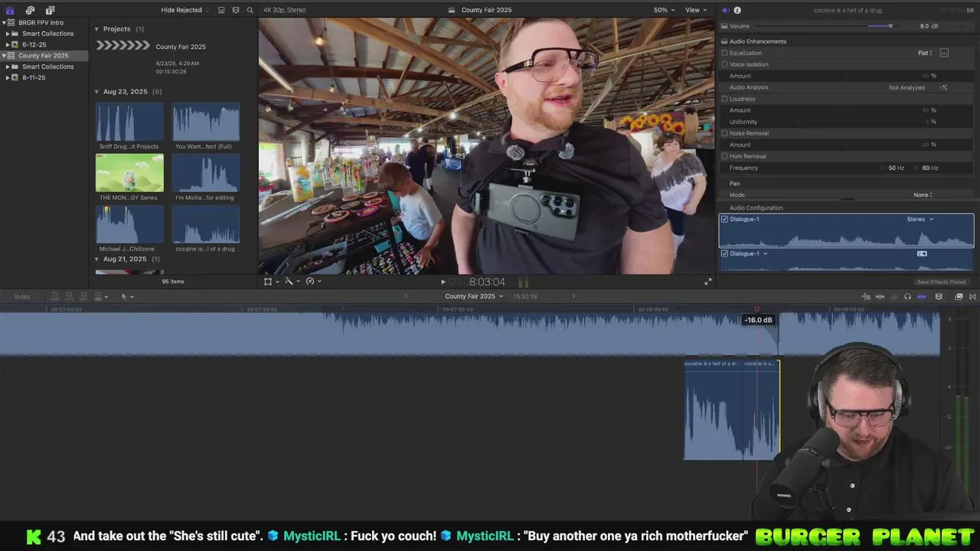Viewport: 980px width, 551px height.
Task: Open the retiming speedometer icon
Action: [310, 282]
